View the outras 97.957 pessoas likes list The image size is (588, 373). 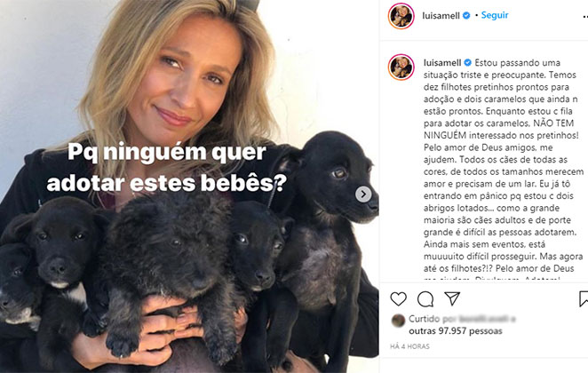(456, 331)
